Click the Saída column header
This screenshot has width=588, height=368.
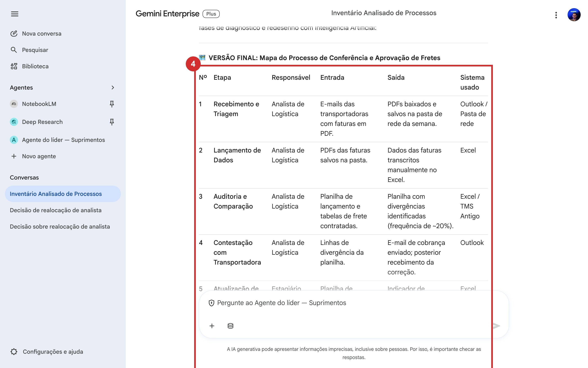click(396, 77)
